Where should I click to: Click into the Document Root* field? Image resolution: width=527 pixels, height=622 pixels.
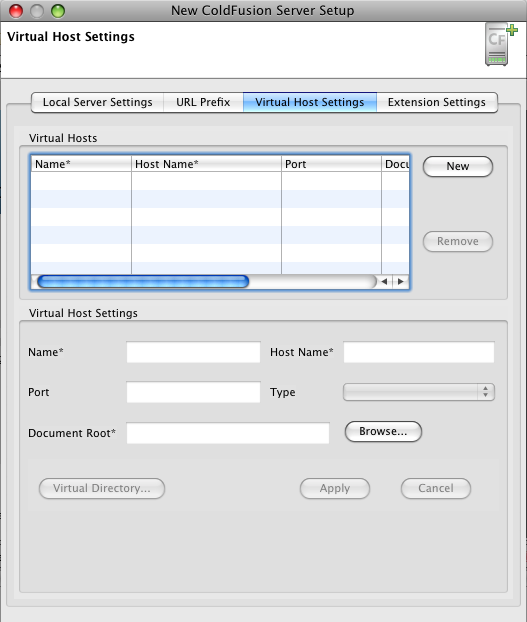(x=228, y=433)
